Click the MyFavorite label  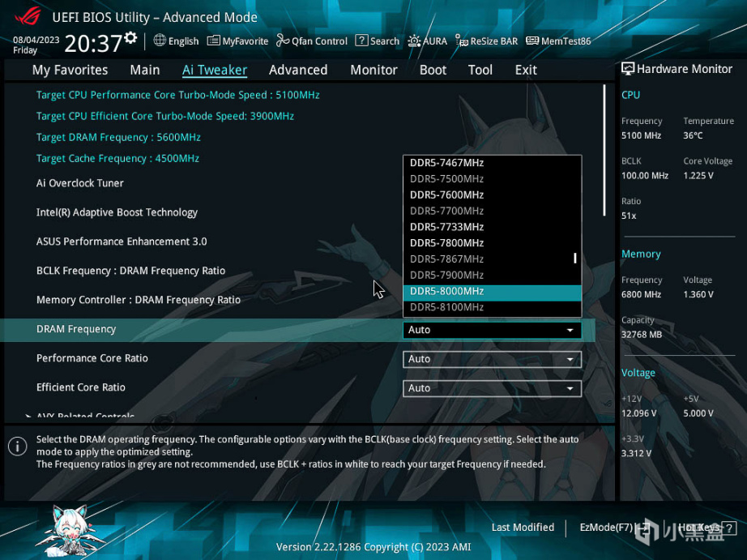pos(245,41)
